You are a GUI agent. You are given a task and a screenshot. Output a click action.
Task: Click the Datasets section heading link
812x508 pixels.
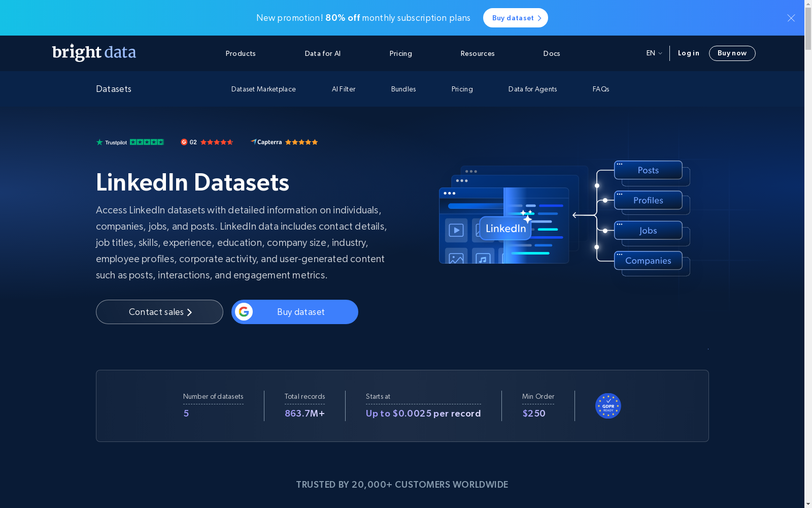tap(114, 89)
